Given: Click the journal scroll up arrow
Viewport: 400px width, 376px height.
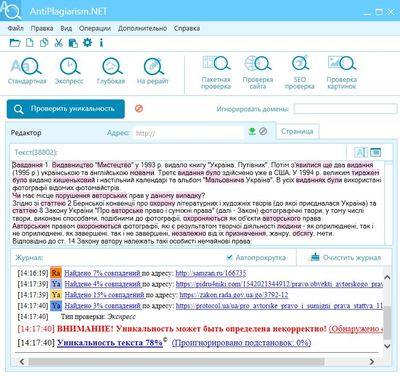Looking at the screenshot, I should pos(387,277).
